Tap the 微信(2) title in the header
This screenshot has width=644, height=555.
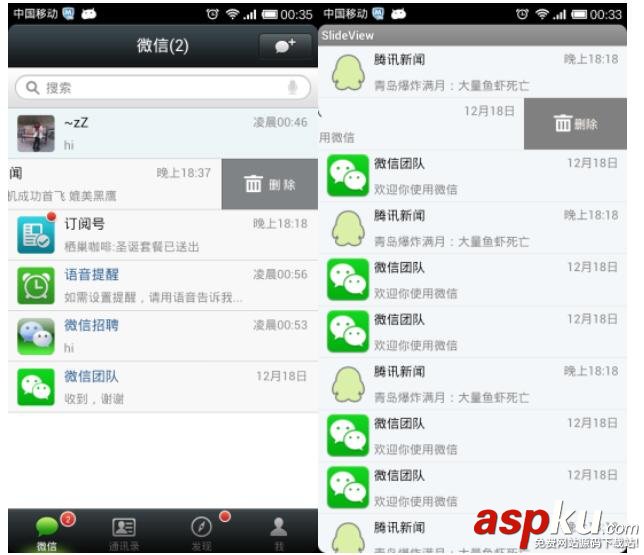pyautogui.click(x=163, y=46)
